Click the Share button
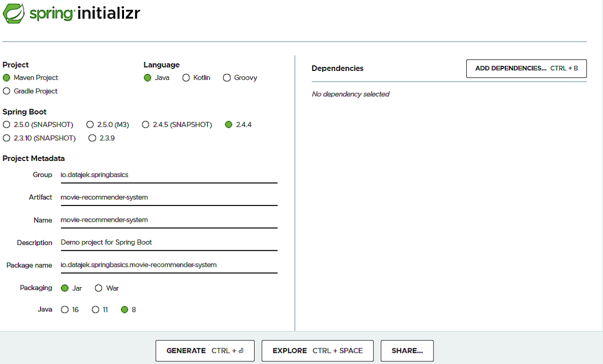 tap(407, 350)
